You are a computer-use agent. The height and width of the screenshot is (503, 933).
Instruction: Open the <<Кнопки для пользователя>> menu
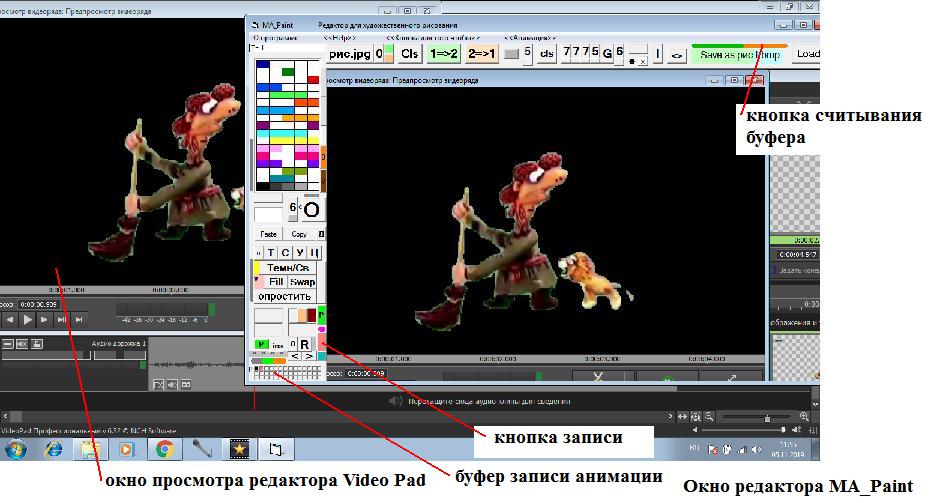point(434,38)
